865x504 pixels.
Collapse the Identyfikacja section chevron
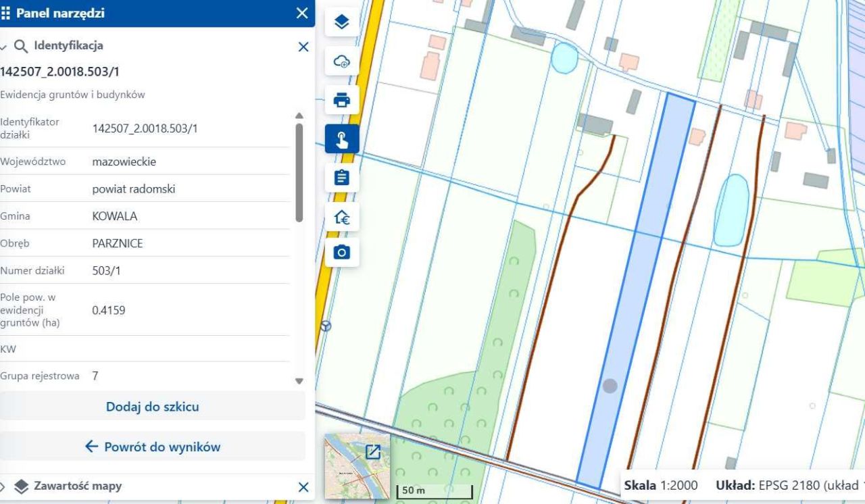click(x=3, y=47)
